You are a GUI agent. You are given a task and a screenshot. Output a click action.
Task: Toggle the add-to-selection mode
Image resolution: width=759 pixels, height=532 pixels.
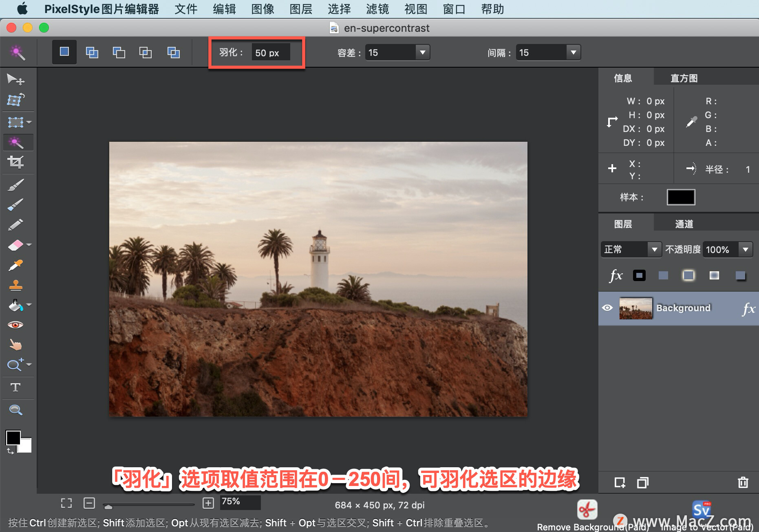click(92, 52)
